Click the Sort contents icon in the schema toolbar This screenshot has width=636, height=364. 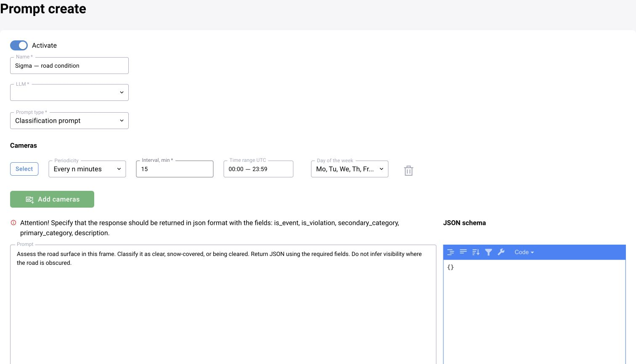click(476, 252)
